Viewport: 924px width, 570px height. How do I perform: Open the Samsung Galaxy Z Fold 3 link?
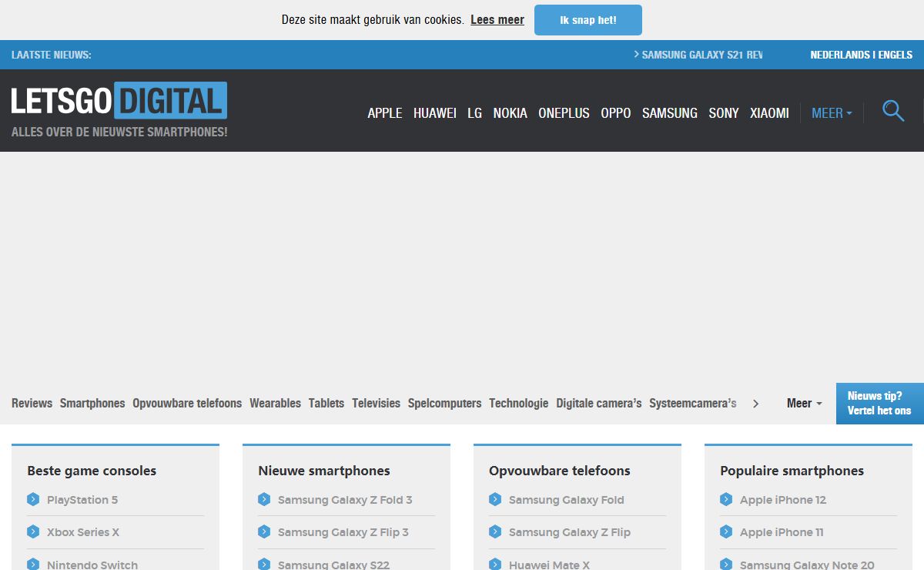pyautogui.click(x=345, y=500)
